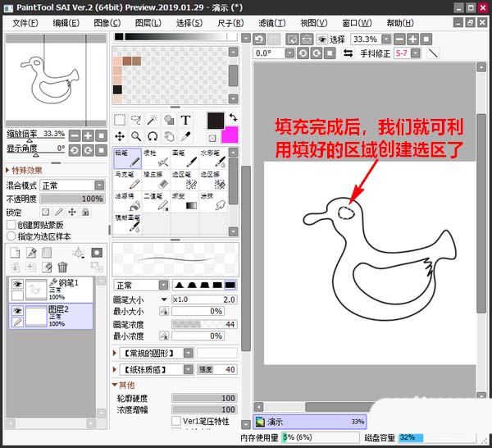This screenshot has height=448, width=492.
Task: Select the rotate view tool
Action: [153, 136]
